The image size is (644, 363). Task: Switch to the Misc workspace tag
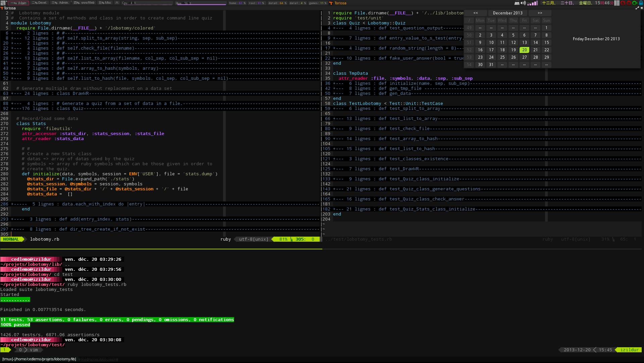(105, 3)
